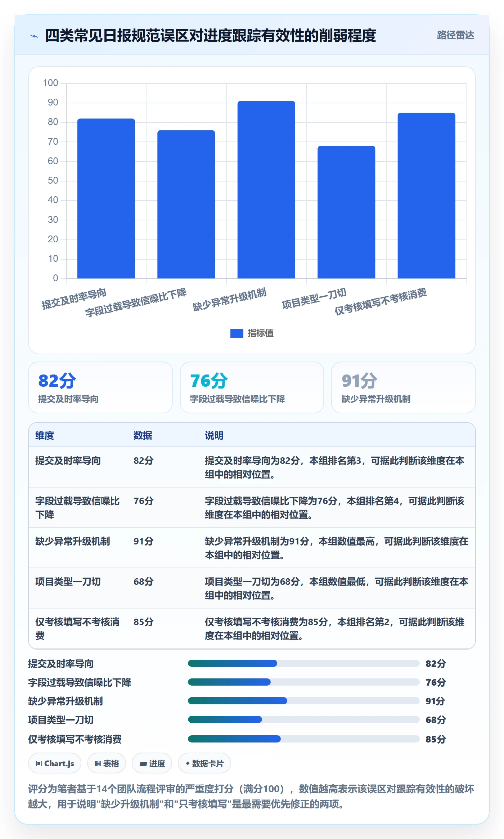Click table row name 项目类型一刀切

[x=68, y=582]
